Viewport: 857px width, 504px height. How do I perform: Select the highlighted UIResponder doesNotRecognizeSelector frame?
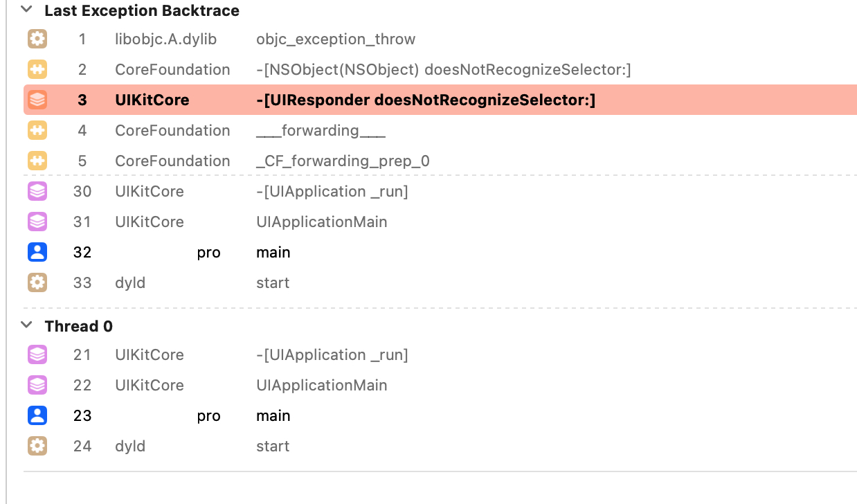(x=426, y=100)
